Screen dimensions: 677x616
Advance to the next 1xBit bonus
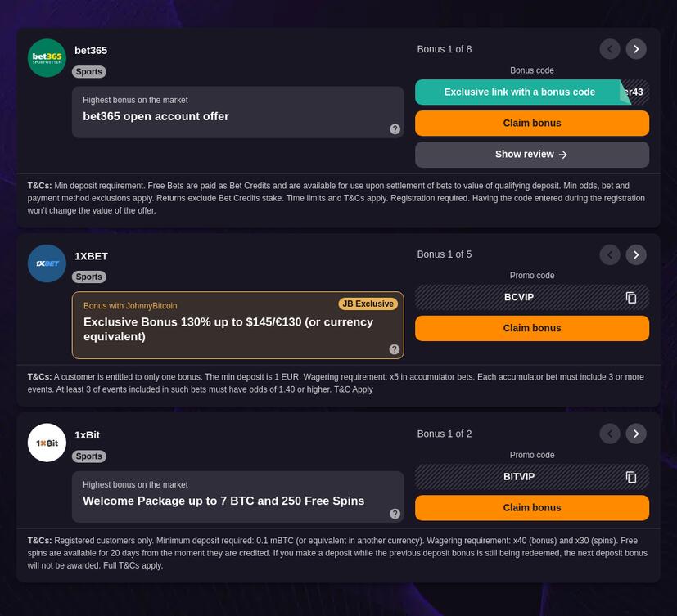click(x=636, y=434)
